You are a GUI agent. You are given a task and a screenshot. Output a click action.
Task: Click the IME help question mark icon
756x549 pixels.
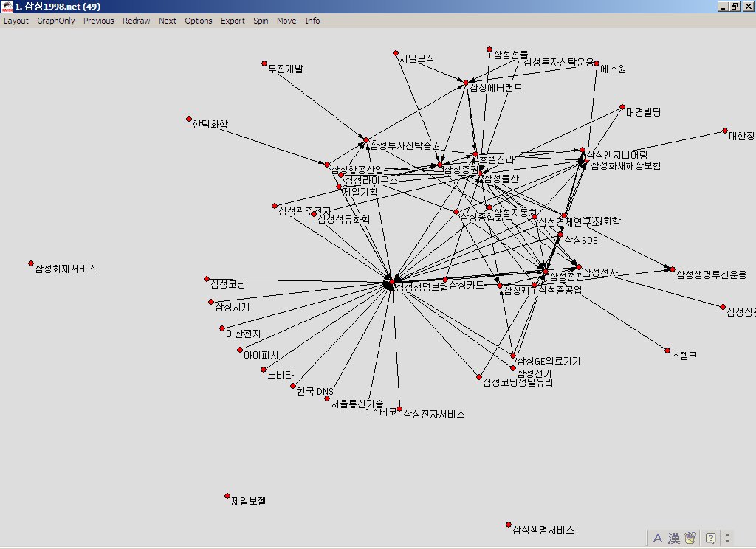710,538
